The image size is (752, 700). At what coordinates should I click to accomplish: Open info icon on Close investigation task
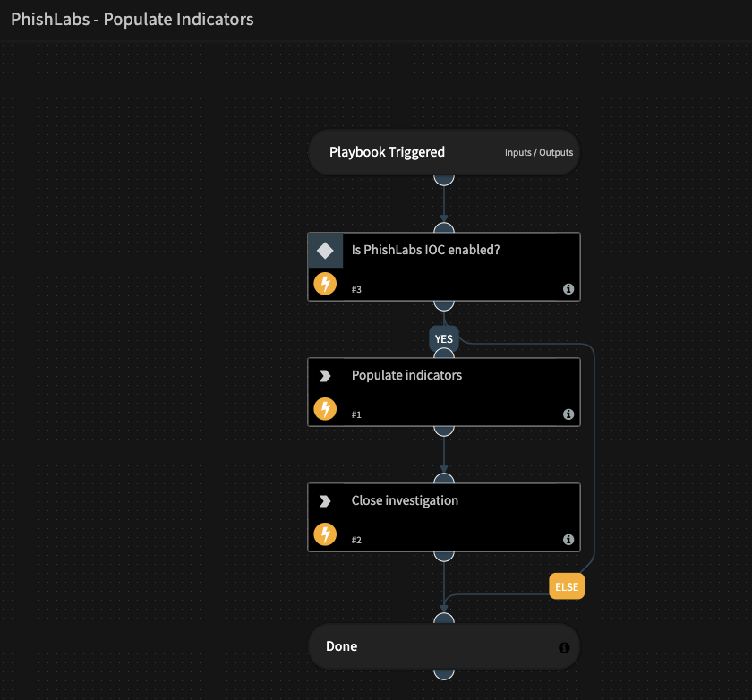tap(568, 541)
